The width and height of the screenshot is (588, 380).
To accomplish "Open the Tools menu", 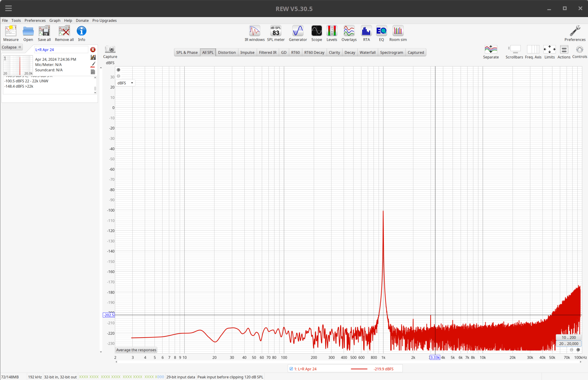I will [16, 20].
